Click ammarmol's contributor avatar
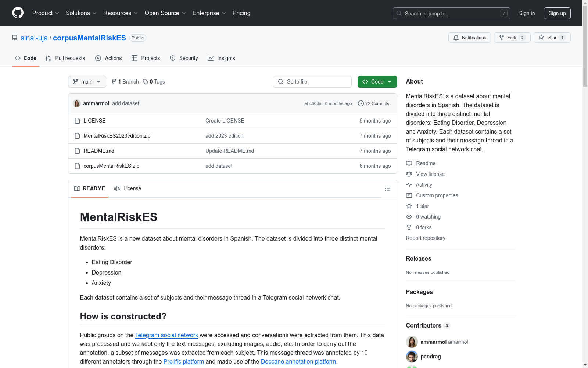 pyautogui.click(x=412, y=342)
